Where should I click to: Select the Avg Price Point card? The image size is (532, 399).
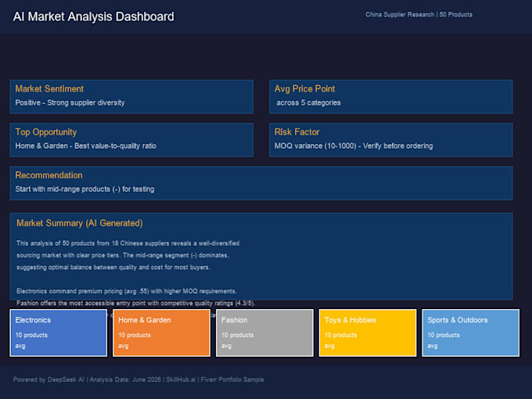click(391, 97)
